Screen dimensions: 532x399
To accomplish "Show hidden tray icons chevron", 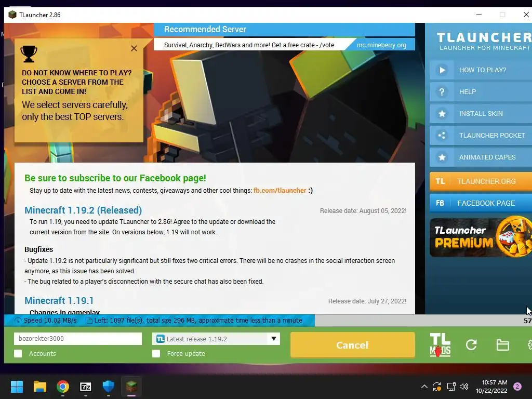I will (424, 387).
